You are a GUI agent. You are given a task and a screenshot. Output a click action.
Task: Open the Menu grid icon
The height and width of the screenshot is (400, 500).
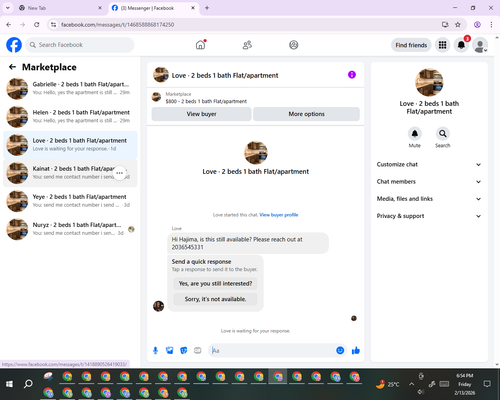coord(442,45)
